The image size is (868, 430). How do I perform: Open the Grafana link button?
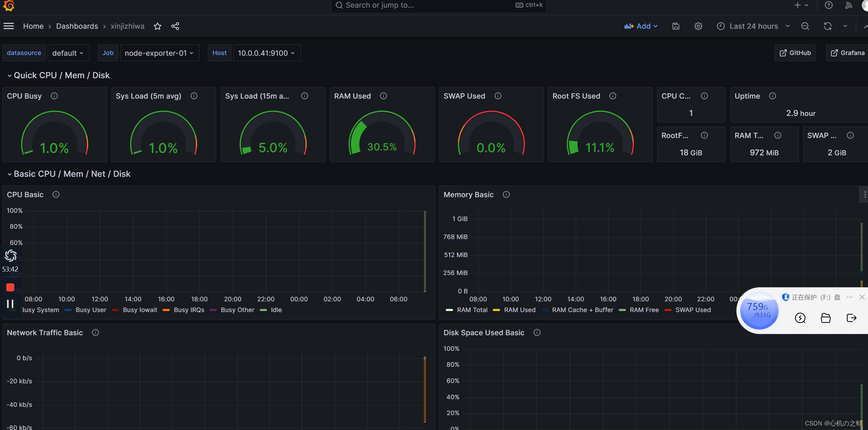847,53
